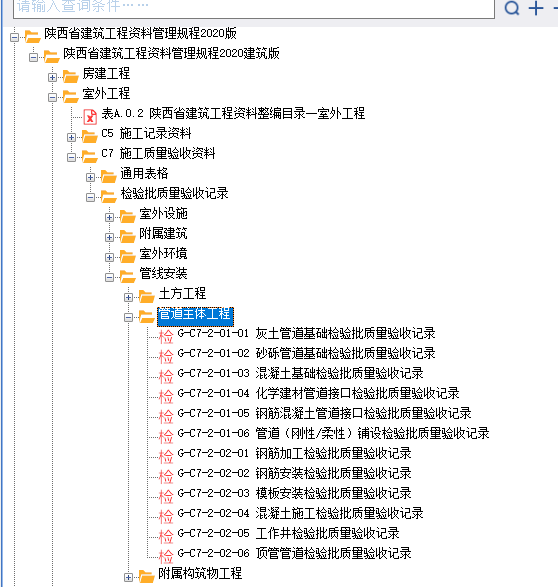
Task: Expand the 附属构筑物工程 node
Action: (128, 577)
